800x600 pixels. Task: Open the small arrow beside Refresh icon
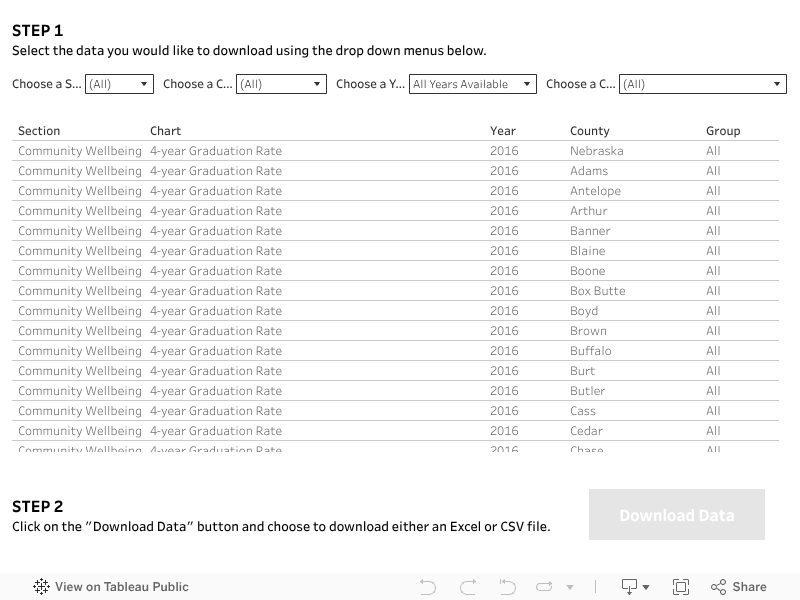pyautogui.click(x=570, y=588)
